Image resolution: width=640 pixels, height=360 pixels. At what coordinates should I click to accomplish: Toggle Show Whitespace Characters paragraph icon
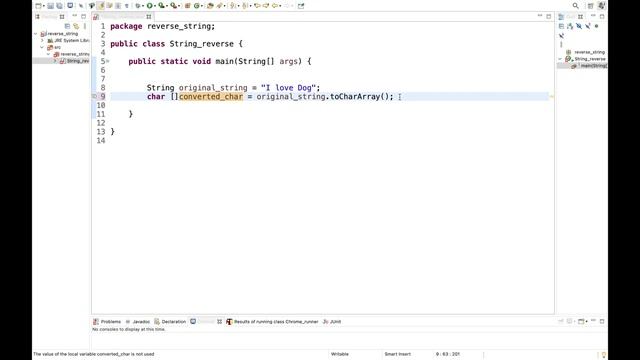coord(127,6)
